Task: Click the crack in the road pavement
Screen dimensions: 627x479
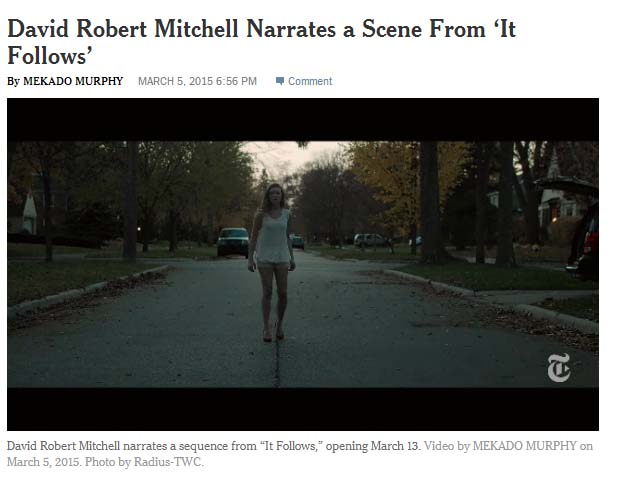Action: click(277, 362)
